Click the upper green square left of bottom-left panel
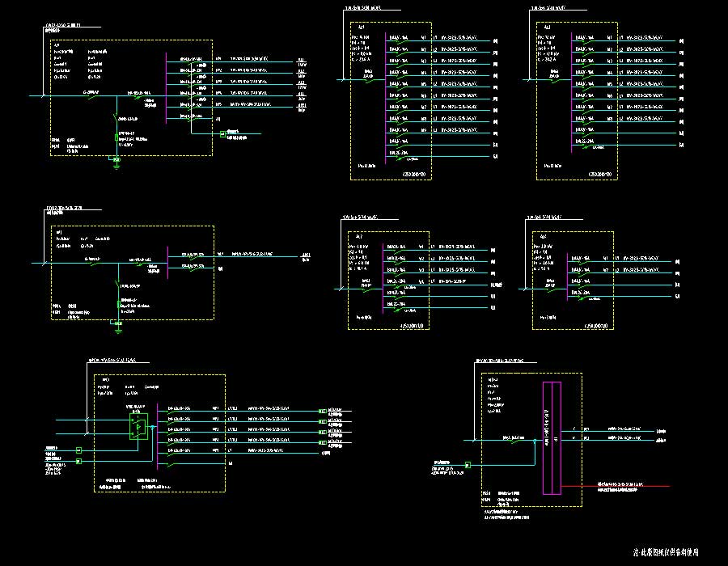Viewport: 728px width, 566px height. [78, 450]
